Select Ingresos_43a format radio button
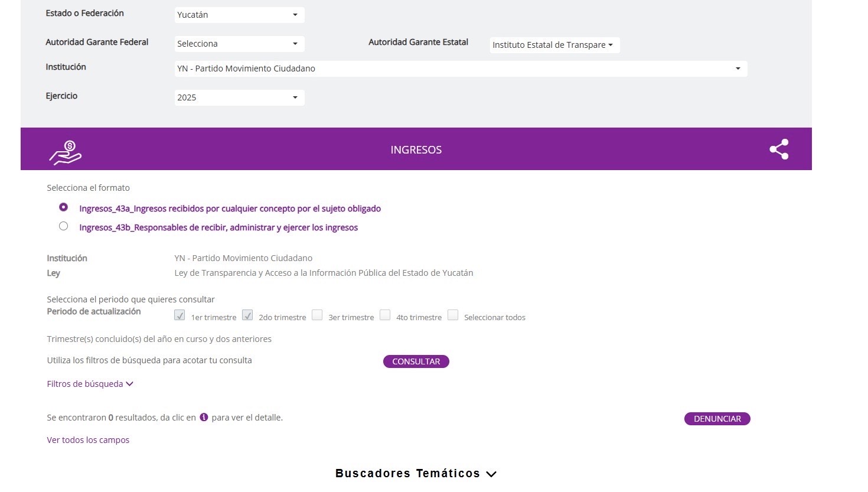This screenshot has height=492, width=868. click(x=63, y=207)
